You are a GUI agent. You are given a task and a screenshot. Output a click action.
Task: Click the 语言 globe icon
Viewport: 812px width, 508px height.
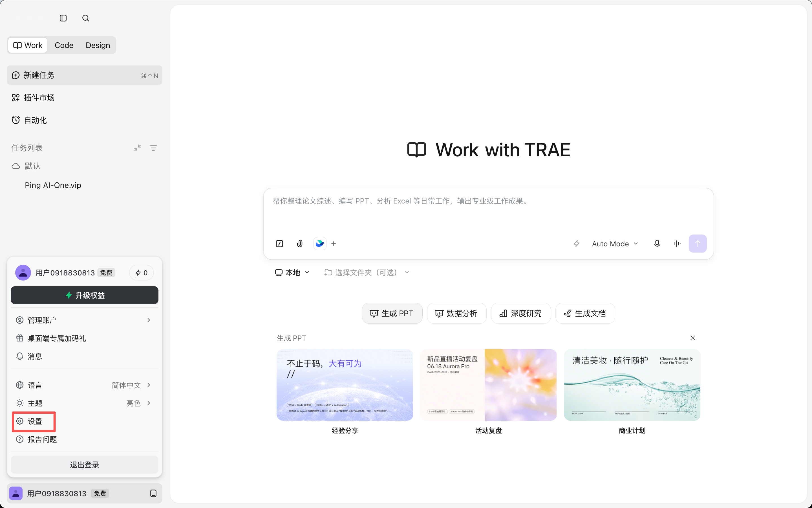click(20, 385)
